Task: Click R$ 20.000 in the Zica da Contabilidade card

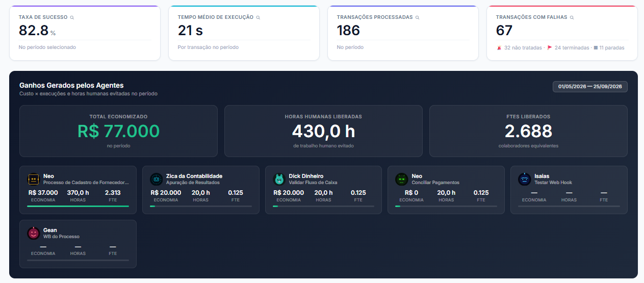Action: point(166,193)
